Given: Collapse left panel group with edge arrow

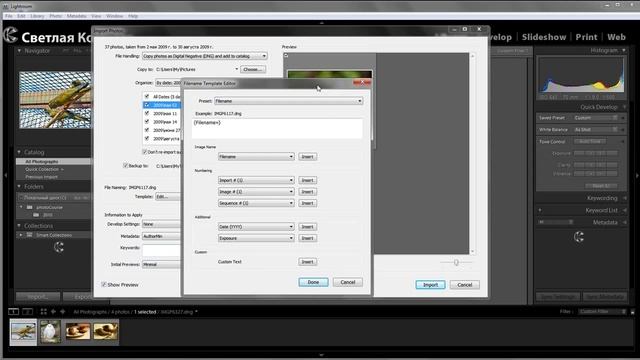Looking at the screenshot, I should tap(5, 175).
